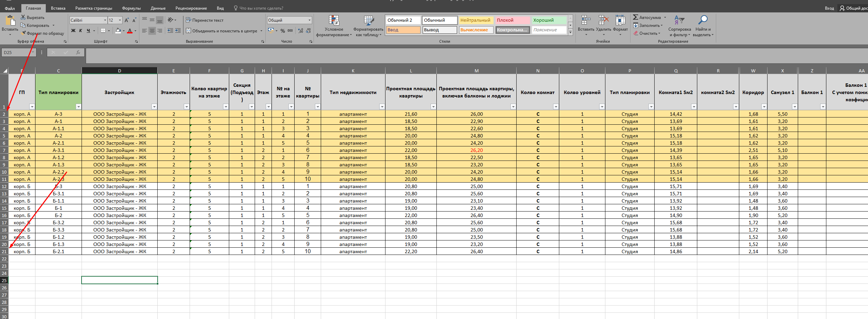Click the text orientation icon
This screenshot has height=319, width=868.
click(170, 20)
